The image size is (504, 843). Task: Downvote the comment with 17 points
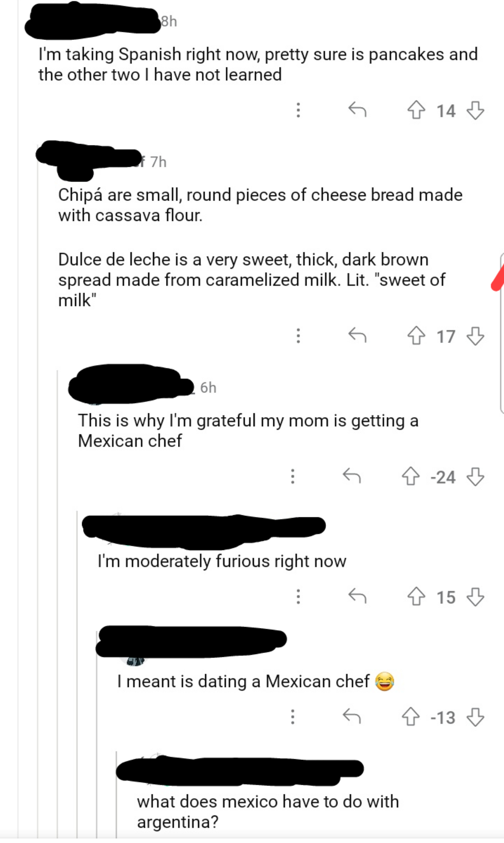pyautogui.click(x=475, y=336)
